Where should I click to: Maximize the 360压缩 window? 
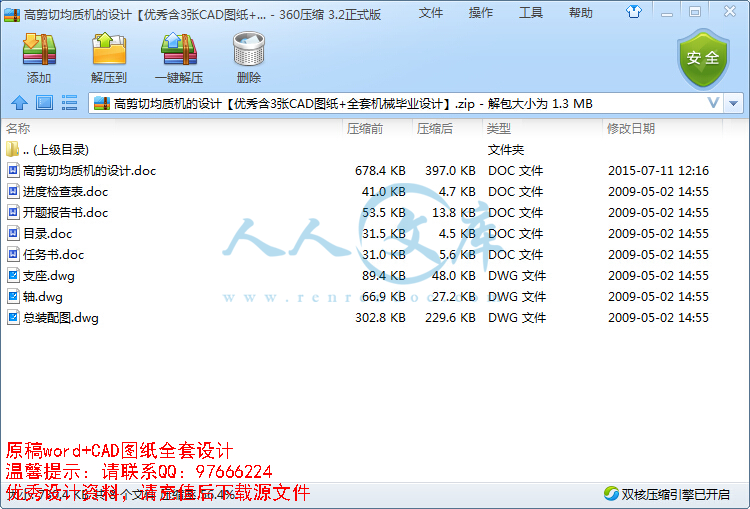pos(695,12)
